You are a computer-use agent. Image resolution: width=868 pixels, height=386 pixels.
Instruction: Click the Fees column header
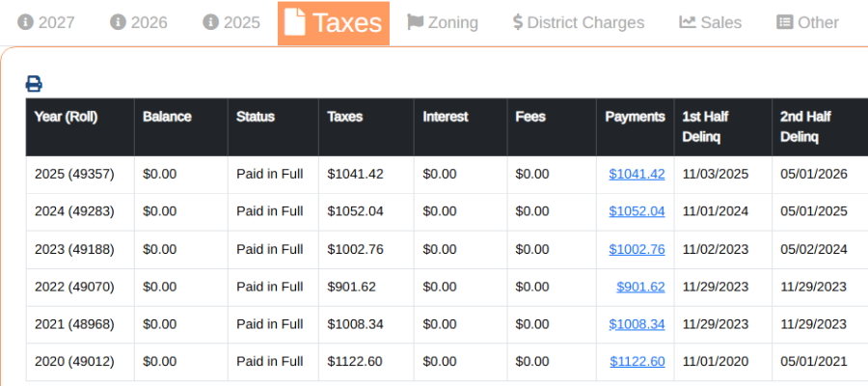(x=552, y=127)
